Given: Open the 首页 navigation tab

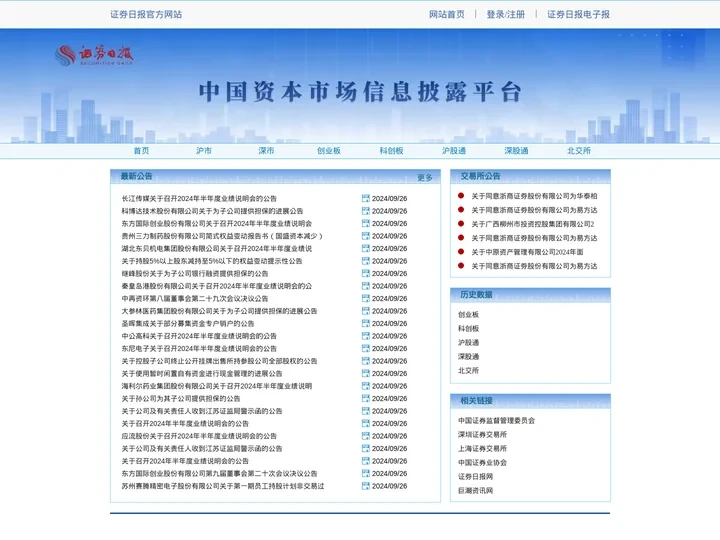Looking at the screenshot, I should pyautogui.click(x=141, y=151).
